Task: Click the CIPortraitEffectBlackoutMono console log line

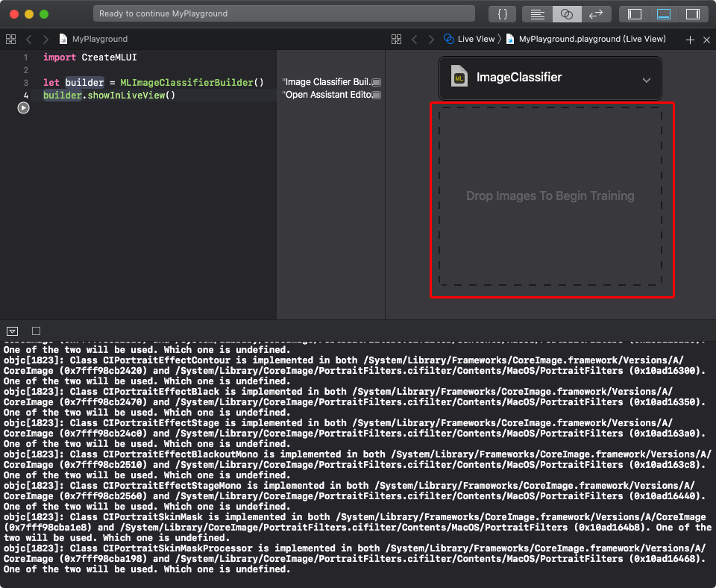Action: click(357, 465)
